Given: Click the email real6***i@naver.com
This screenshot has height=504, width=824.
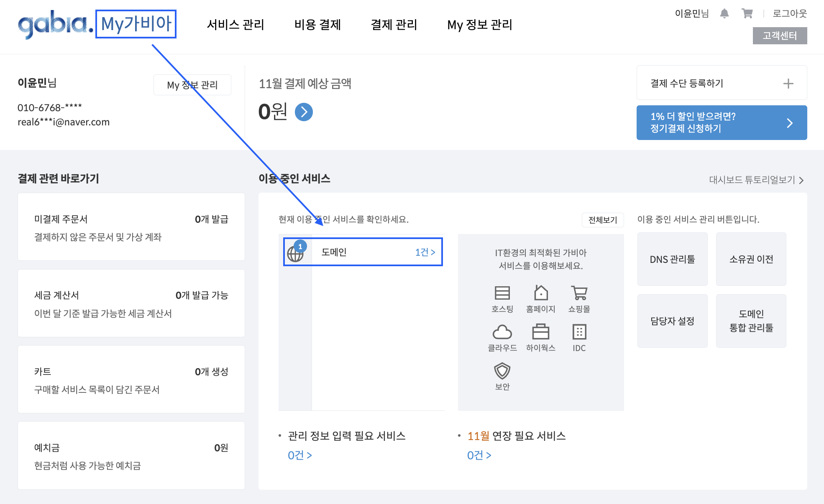Looking at the screenshot, I should coord(64,122).
